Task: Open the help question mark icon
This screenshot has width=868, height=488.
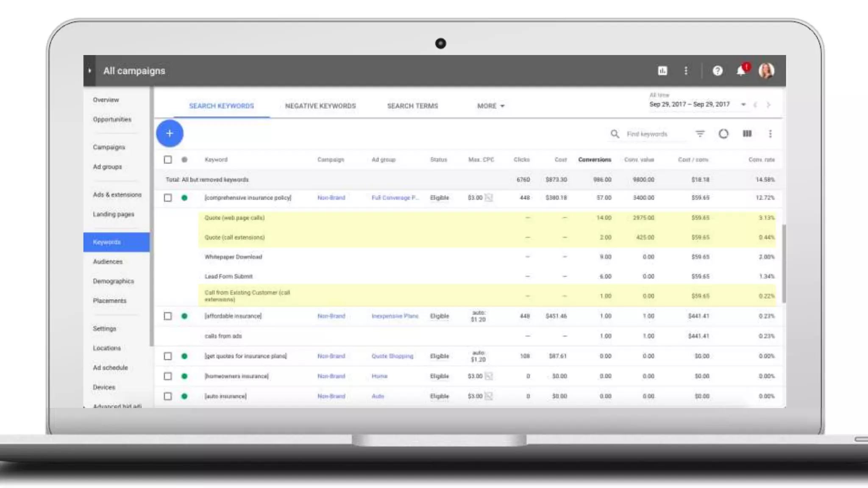Action: pos(717,71)
